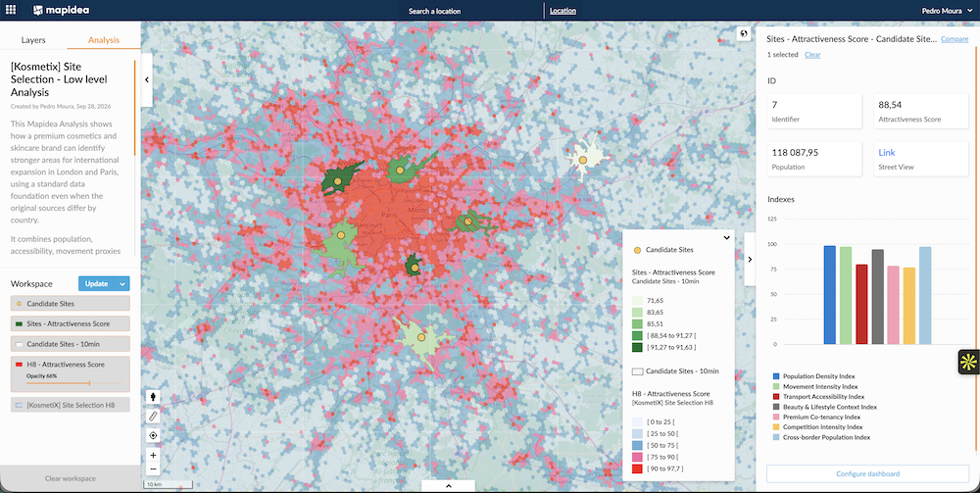Click the [ 0 to 25 [ legend swatch
This screenshot has height=493, width=980.
(x=638, y=422)
